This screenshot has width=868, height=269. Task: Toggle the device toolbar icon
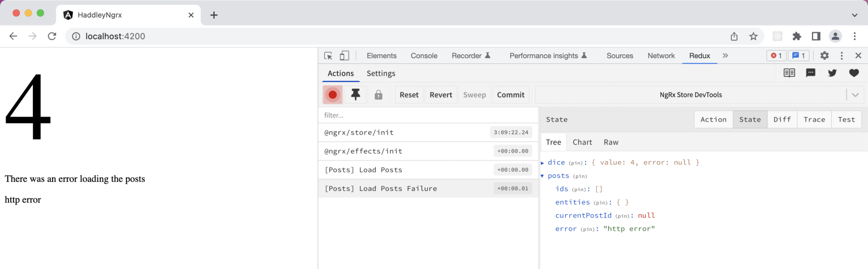(x=344, y=55)
